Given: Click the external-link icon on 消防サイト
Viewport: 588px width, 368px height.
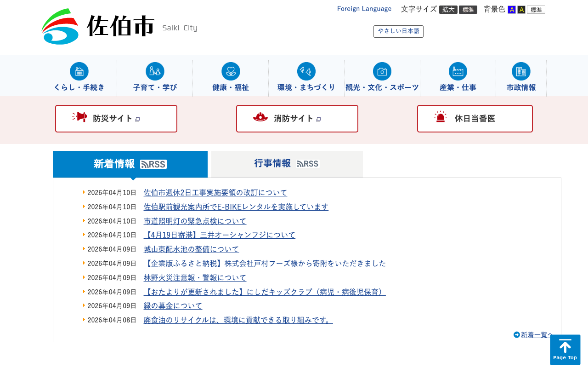Looking at the screenshot, I should click(318, 119).
